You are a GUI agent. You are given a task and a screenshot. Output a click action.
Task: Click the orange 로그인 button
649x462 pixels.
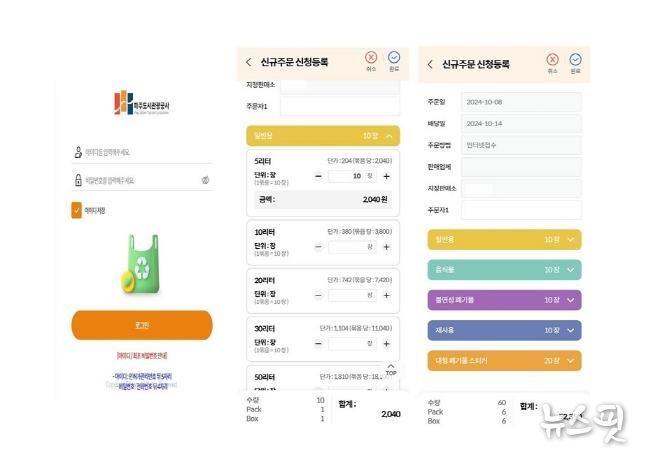(141, 325)
